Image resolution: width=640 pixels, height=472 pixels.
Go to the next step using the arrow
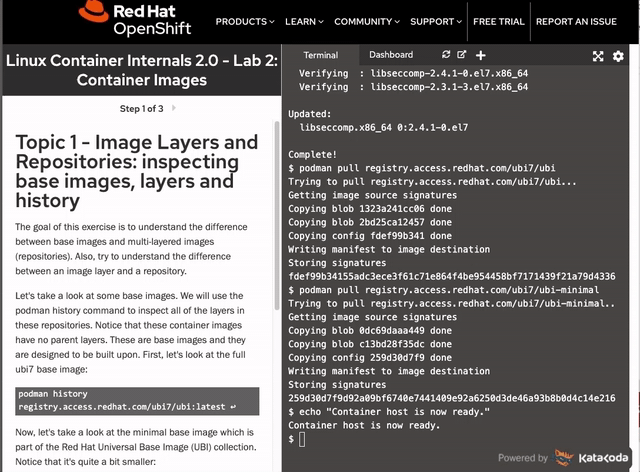[x=174, y=108]
